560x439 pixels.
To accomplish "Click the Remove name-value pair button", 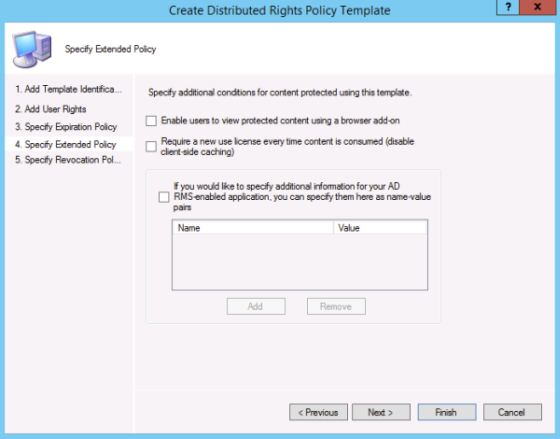I will click(336, 306).
